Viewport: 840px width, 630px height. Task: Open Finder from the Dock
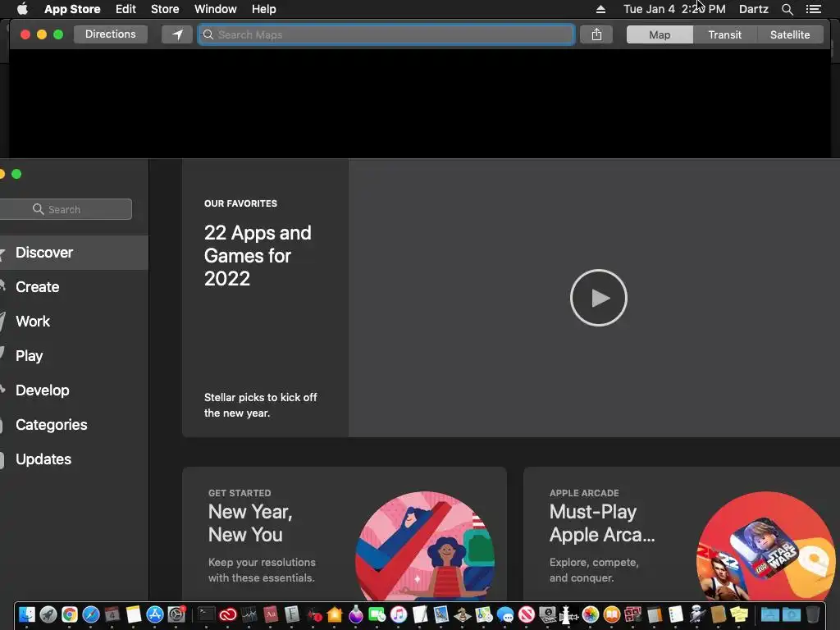pos(27,614)
